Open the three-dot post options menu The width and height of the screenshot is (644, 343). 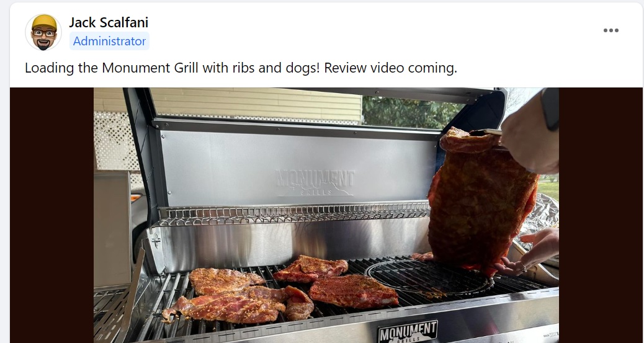click(x=610, y=30)
